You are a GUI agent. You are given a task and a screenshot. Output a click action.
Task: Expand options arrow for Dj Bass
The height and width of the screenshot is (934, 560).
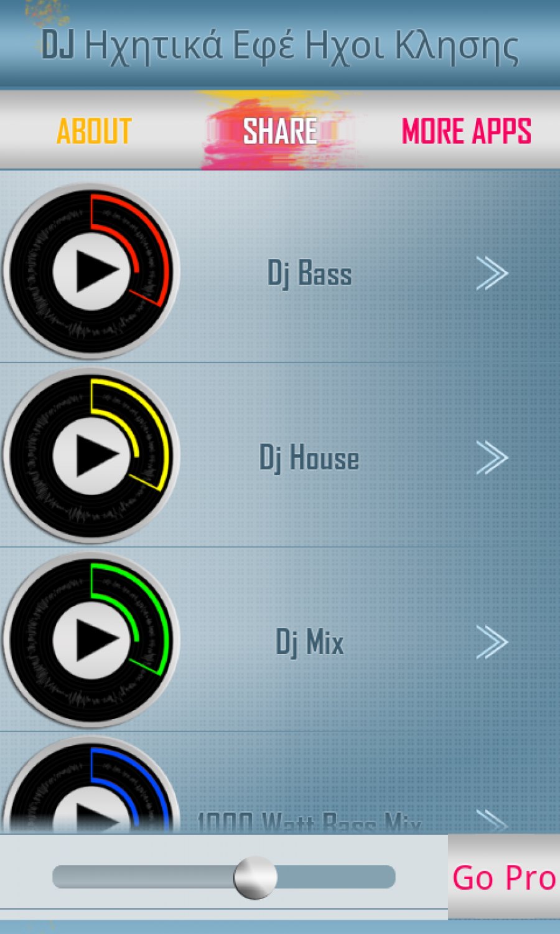point(492,273)
